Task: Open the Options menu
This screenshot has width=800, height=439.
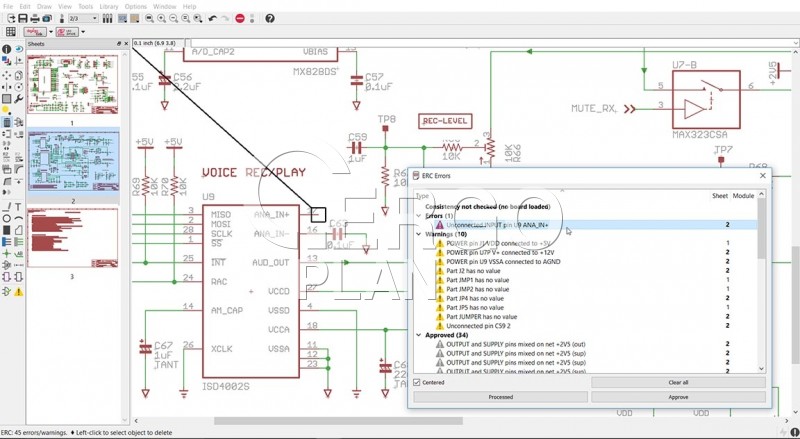Action: pos(136,7)
